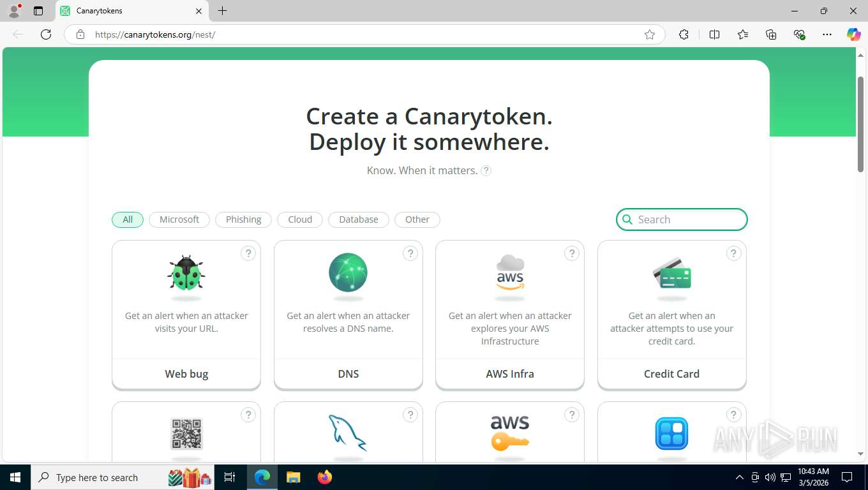This screenshot has width=868, height=490.
Task: Open notification center icon
Action: [x=847, y=477]
